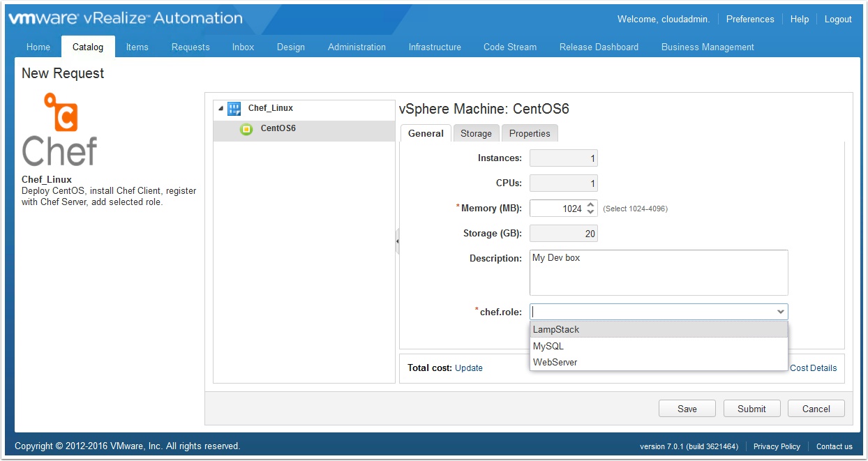Image resolution: width=868 pixels, height=461 pixels.
Task: Click the version 7.0.1 build text
Action: tap(689, 446)
